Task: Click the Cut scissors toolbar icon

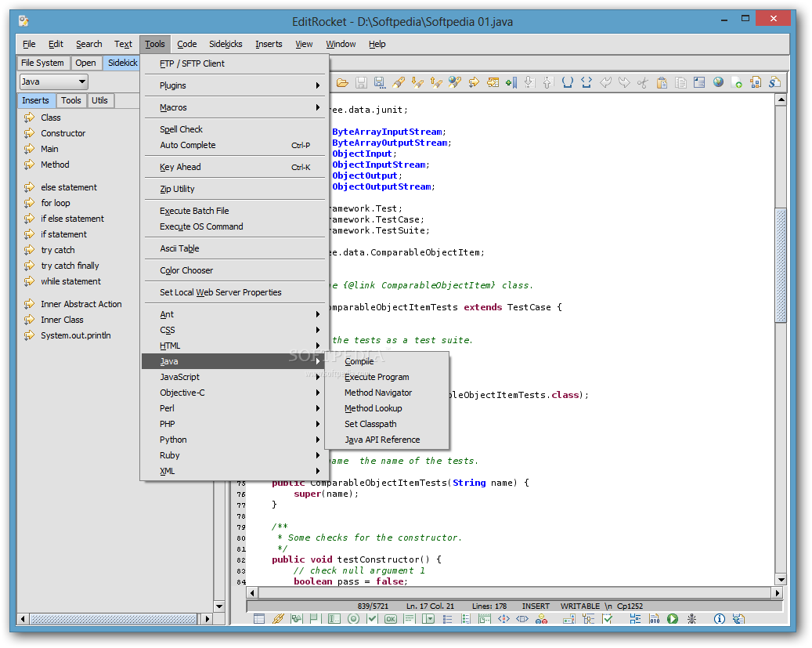Action: coord(643,82)
